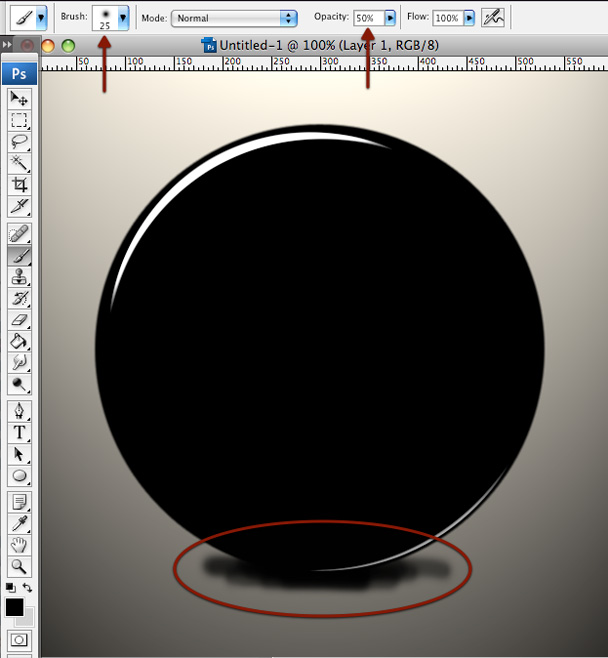Collapse the toolbox with double-arrow
Viewport: 608px width, 658px height.
click(x=7, y=44)
